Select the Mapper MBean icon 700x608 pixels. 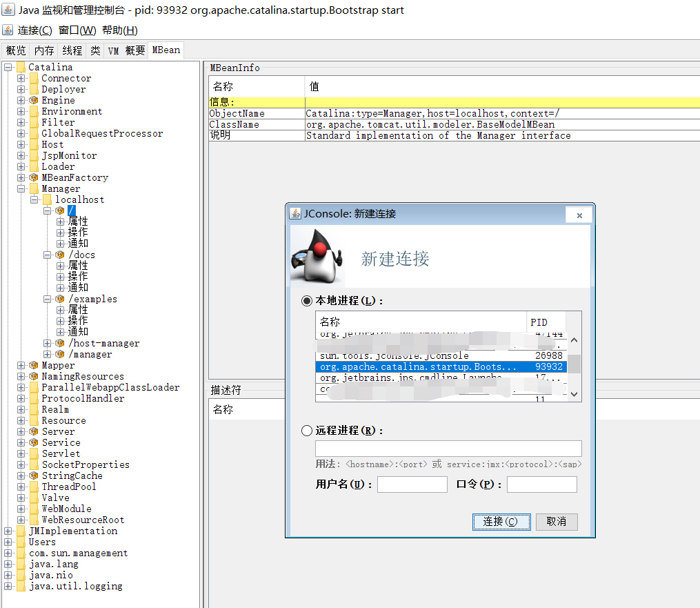click(x=33, y=365)
